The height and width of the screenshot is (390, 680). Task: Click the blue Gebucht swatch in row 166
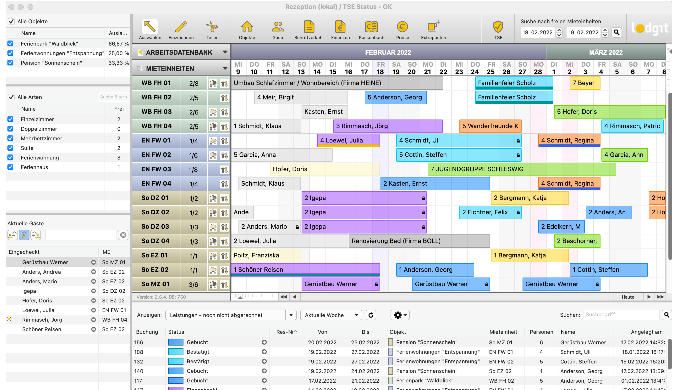tap(176, 342)
